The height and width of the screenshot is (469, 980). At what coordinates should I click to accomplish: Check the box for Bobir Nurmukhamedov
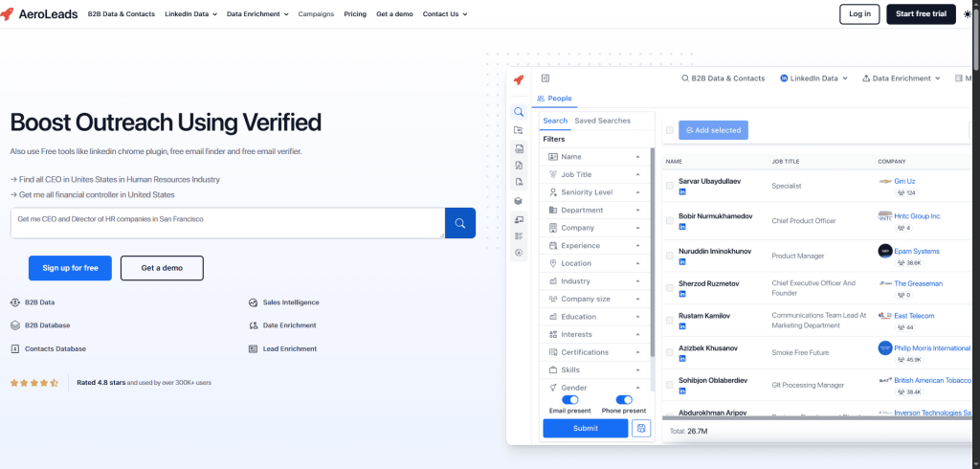coord(670,221)
